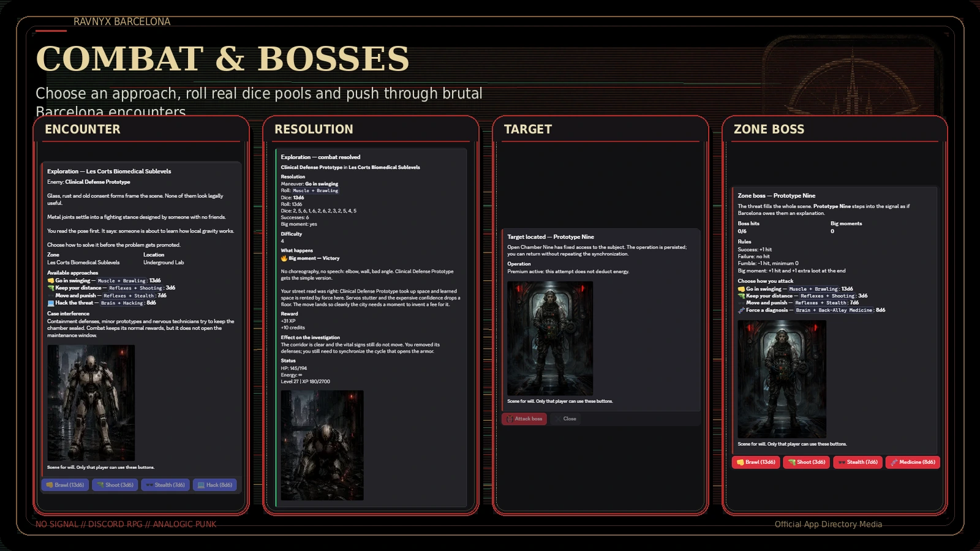
Task: Click the Shoot (3d6) button in Encounter card
Action: (115, 485)
